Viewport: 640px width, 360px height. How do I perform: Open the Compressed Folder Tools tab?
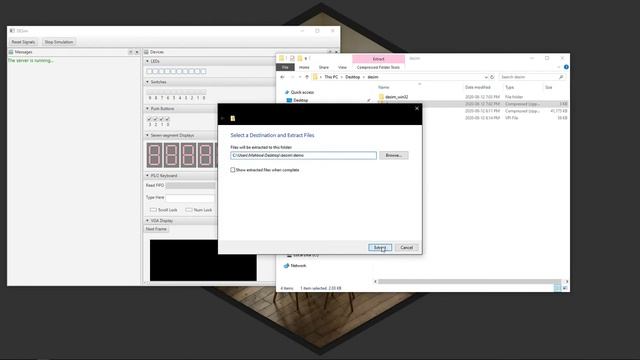point(378,67)
